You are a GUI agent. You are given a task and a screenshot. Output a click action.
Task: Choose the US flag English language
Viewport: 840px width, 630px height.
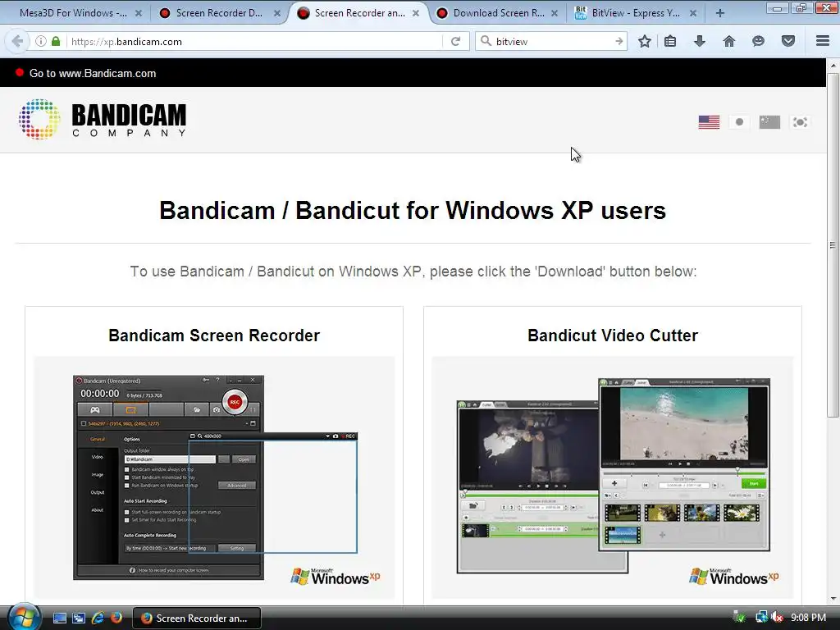tap(709, 122)
